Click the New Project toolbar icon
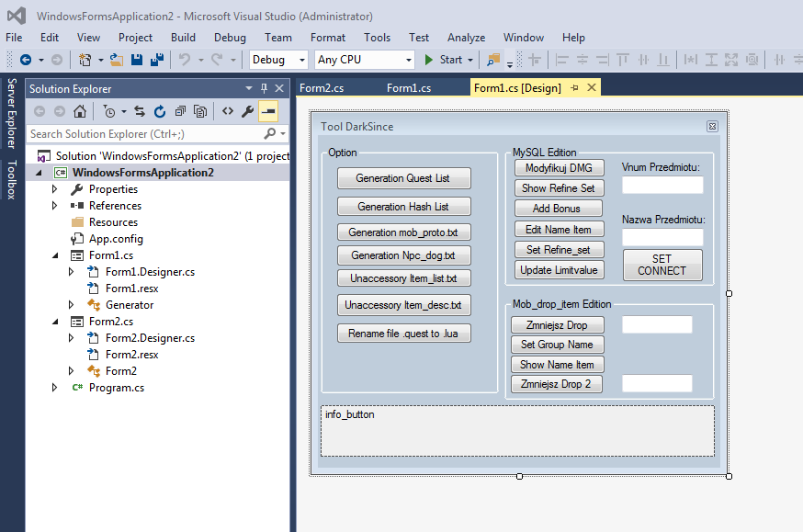The width and height of the screenshot is (803, 532). coord(85,60)
